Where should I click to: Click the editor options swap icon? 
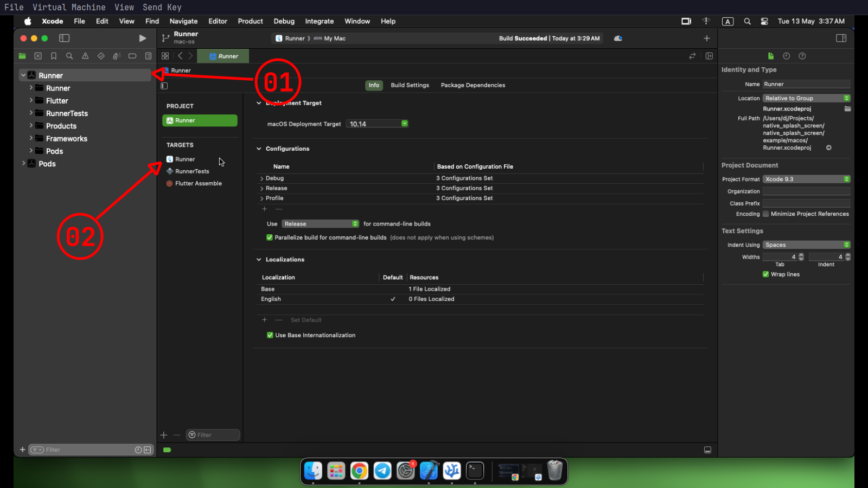692,56
